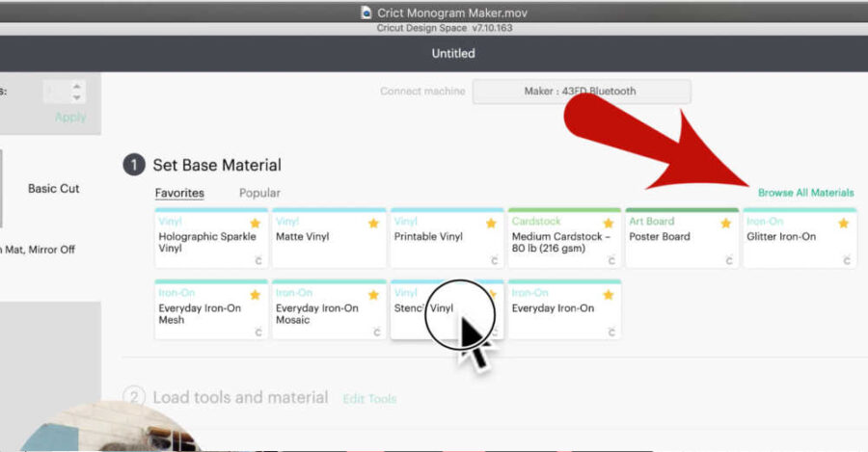Increase copies with the stepper up arrow
Image resolution: width=868 pixels, height=452 pixels.
[x=77, y=87]
